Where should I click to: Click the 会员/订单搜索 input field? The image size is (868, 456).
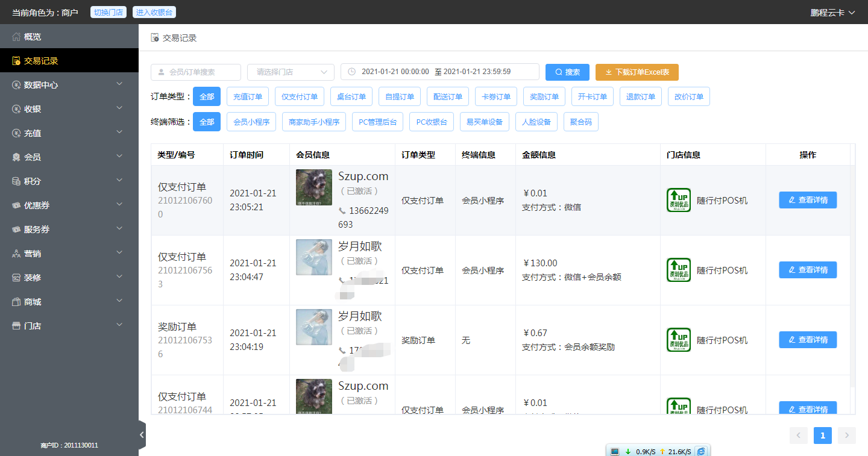[x=196, y=72]
